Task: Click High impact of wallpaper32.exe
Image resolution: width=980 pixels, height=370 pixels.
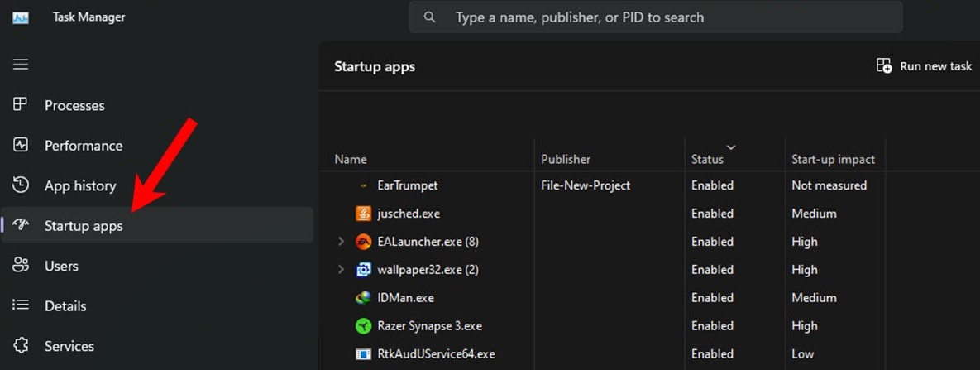Action: pos(805,270)
